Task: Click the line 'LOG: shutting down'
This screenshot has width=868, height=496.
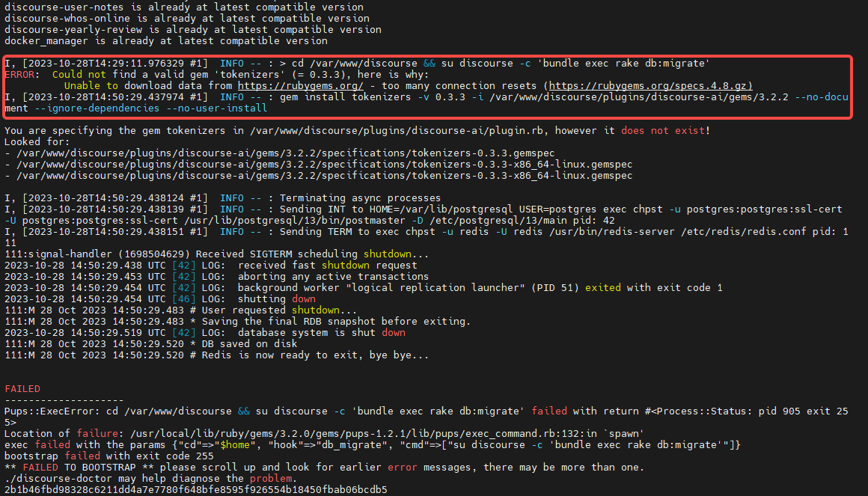Action: 160,299
